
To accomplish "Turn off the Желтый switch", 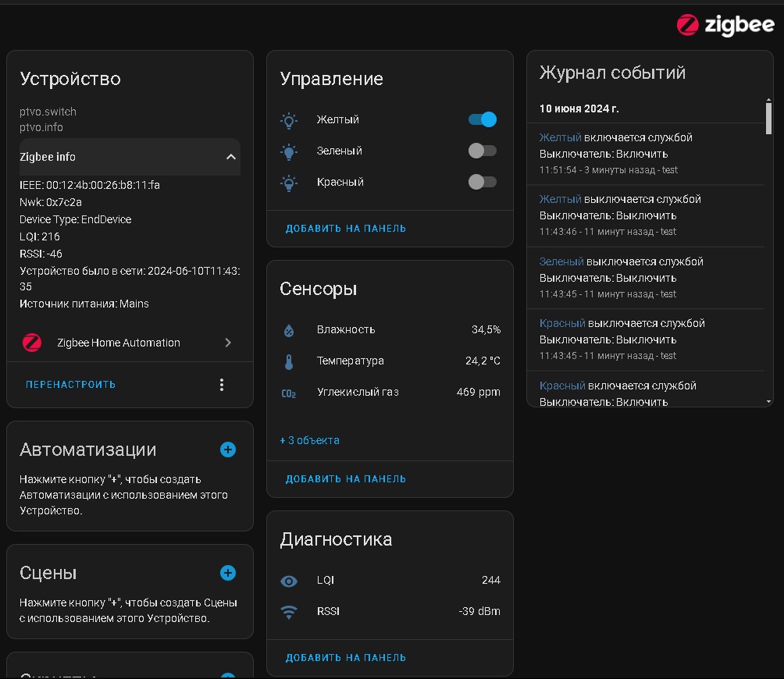I will [483, 119].
